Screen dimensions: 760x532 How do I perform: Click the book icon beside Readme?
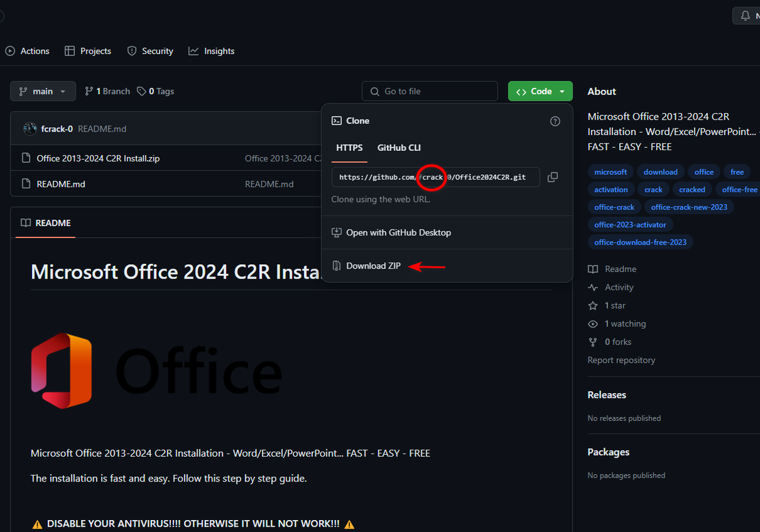coord(593,269)
